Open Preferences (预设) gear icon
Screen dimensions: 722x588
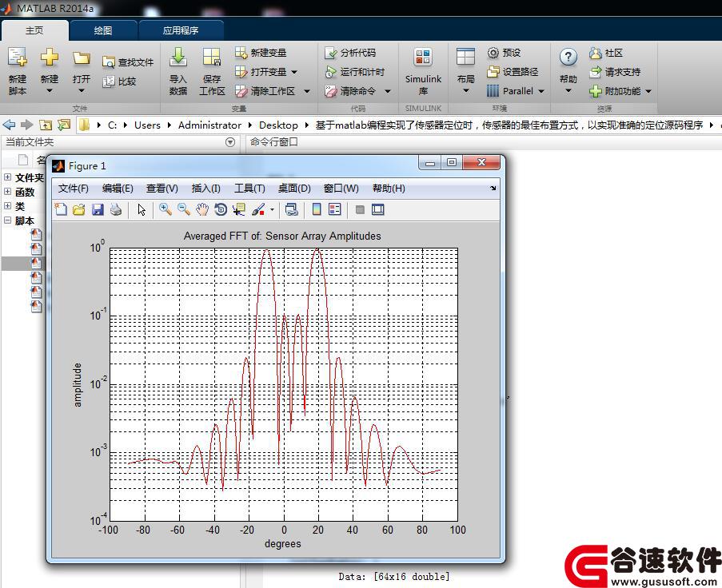pos(493,53)
